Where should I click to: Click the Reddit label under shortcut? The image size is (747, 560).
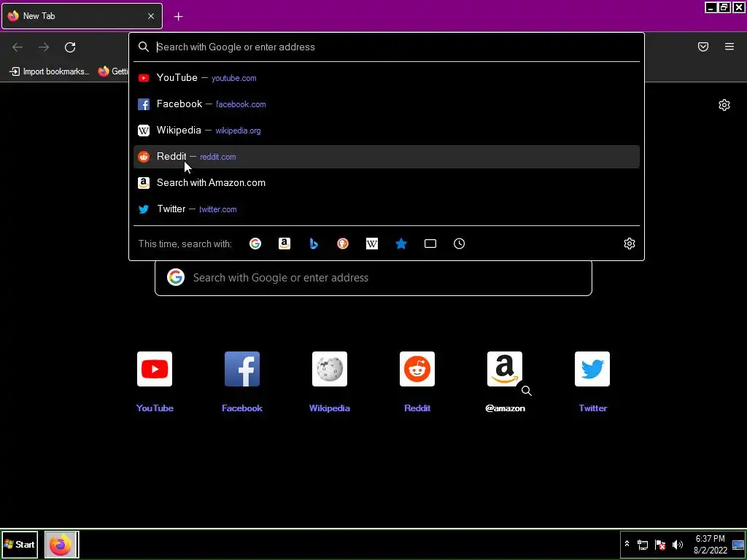point(417,408)
